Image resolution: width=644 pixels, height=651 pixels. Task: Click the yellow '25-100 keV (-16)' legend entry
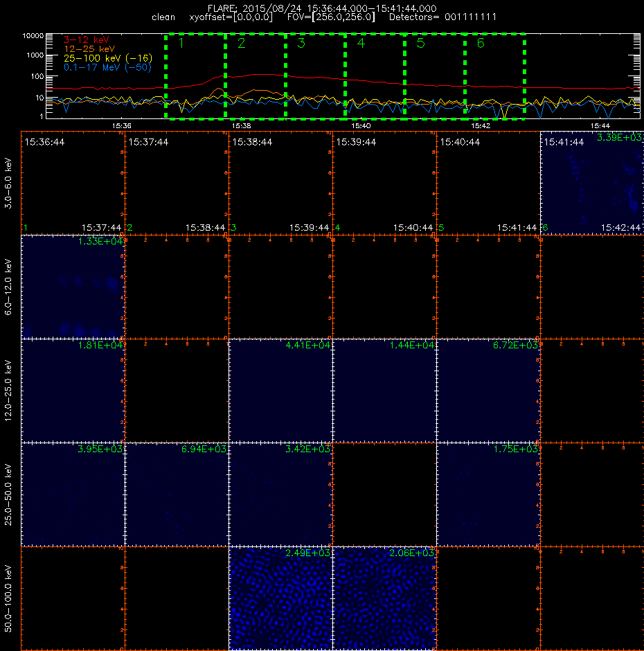click(108, 58)
